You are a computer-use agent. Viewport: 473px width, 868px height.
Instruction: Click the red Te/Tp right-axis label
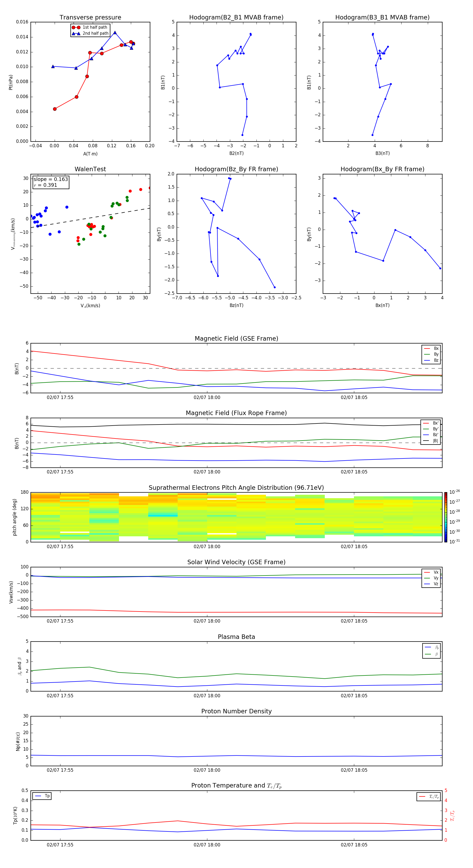point(453,815)
